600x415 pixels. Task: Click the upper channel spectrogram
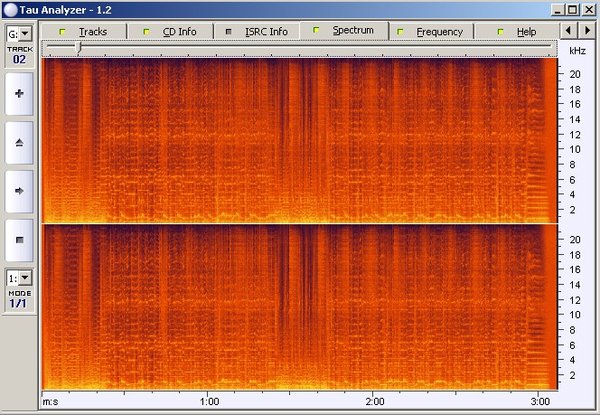click(300, 140)
